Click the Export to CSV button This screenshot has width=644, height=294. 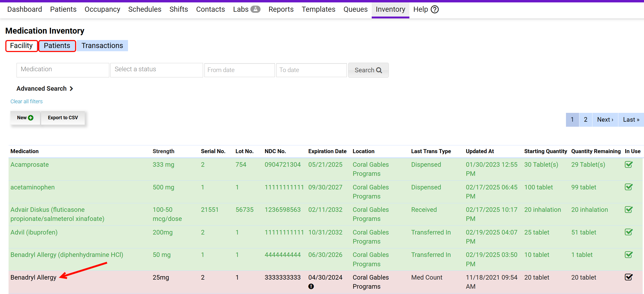[x=63, y=118]
